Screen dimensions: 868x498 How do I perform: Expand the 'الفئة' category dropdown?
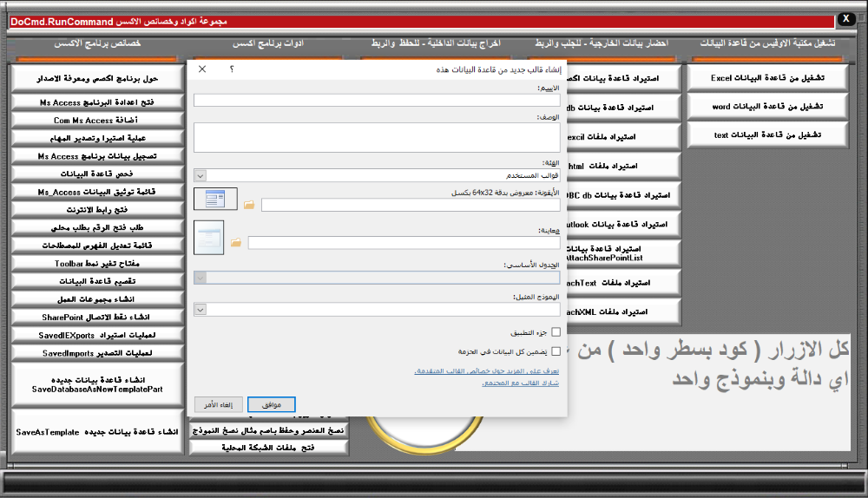pos(200,175)
